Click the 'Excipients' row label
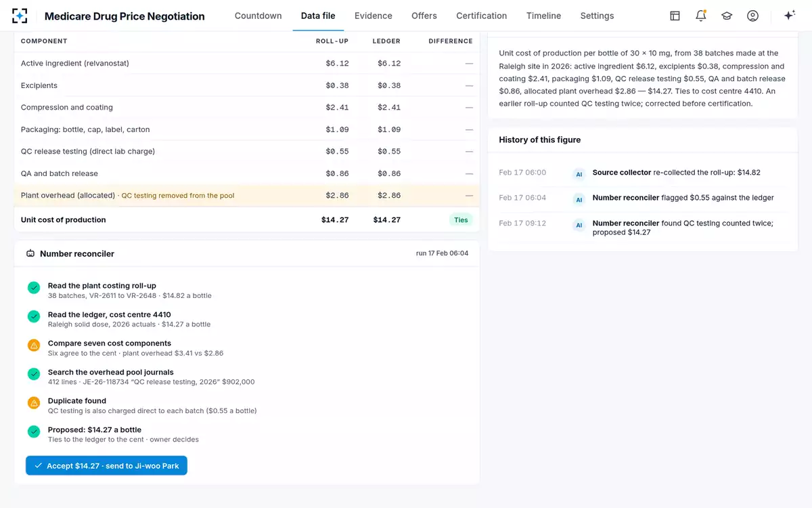The height and width of the screenshot is (508, 812). [39, 86]
